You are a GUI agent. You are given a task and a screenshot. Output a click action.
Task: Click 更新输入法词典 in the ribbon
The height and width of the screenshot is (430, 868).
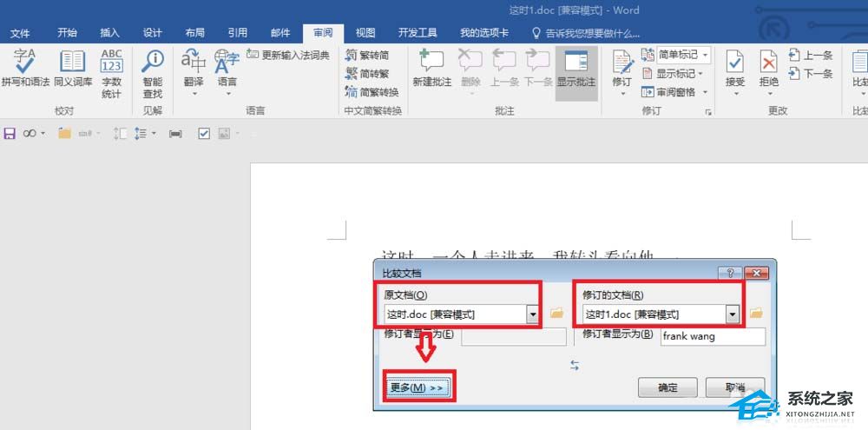coord(288,55)
